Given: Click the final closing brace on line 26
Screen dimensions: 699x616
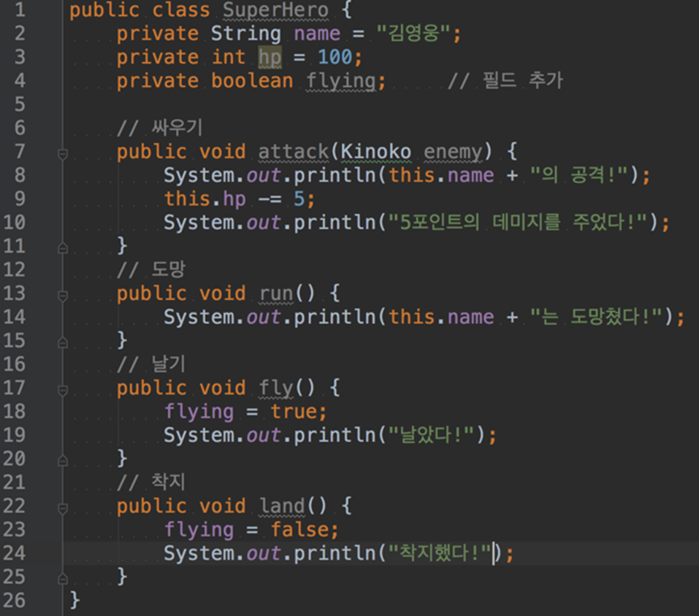Looking at the screenshot, I should 75,600.
